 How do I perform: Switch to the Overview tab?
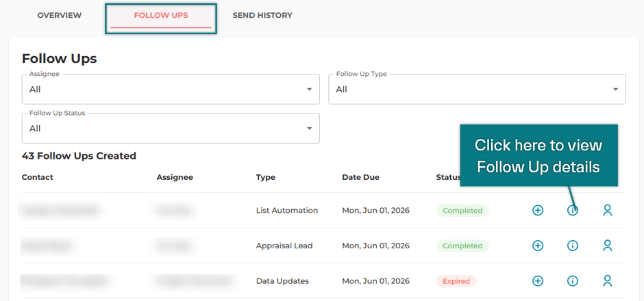[60, 16]
